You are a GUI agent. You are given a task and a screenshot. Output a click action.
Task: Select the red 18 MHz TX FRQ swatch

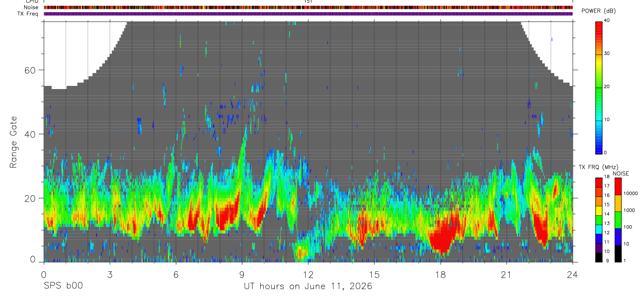[x=599, y=183]
